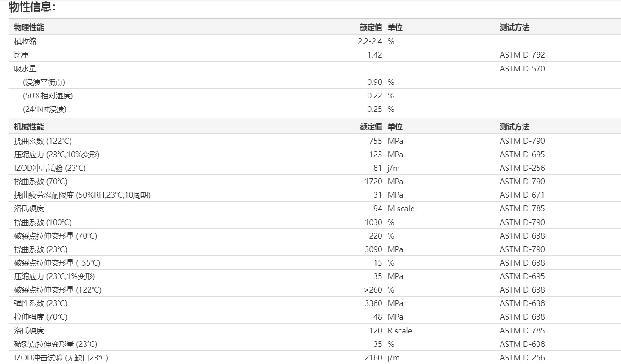Select the 挠曲疲劳忍耐限度 row label

click(x=82, y=195)
